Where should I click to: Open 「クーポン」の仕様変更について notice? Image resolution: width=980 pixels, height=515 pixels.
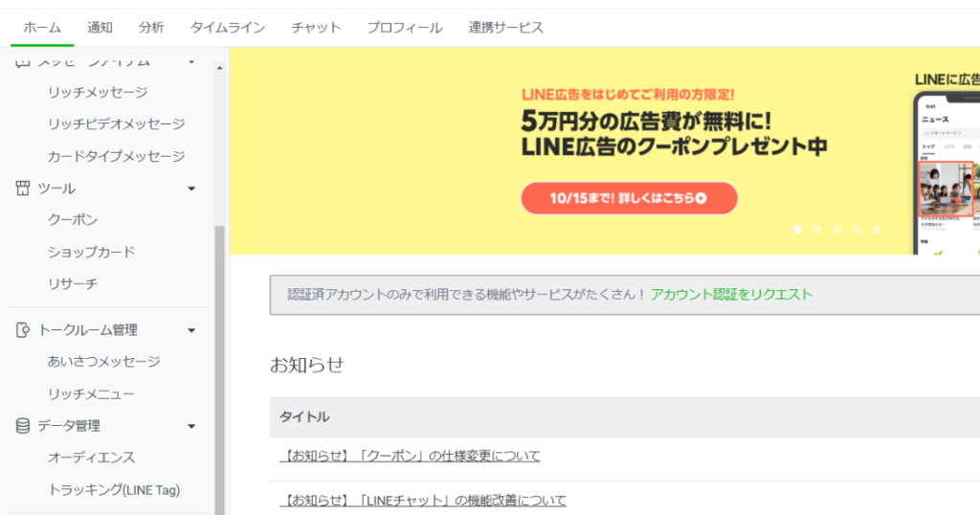coord(410,456)
